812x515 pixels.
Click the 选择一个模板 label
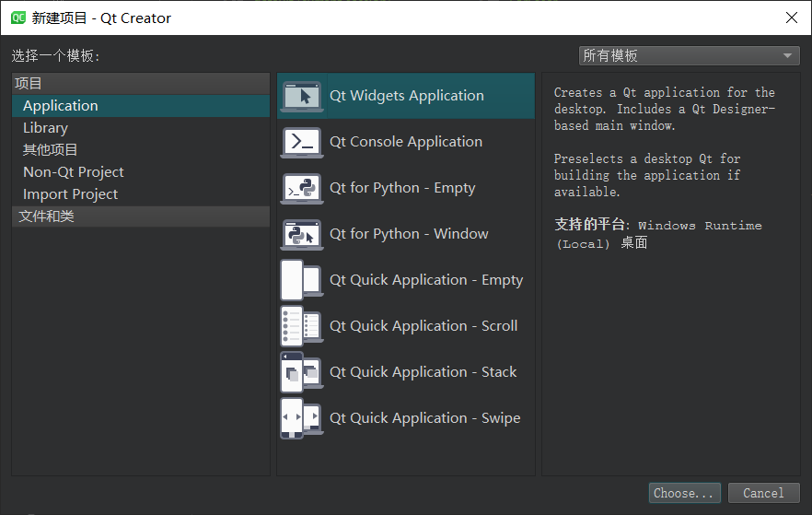tap(56, 55)
